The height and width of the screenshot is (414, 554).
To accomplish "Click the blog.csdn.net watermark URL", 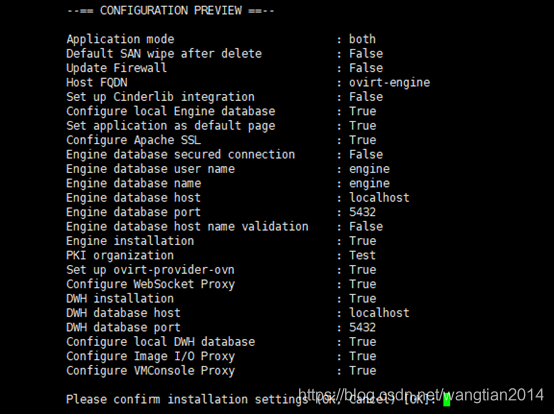I will 421,395.
